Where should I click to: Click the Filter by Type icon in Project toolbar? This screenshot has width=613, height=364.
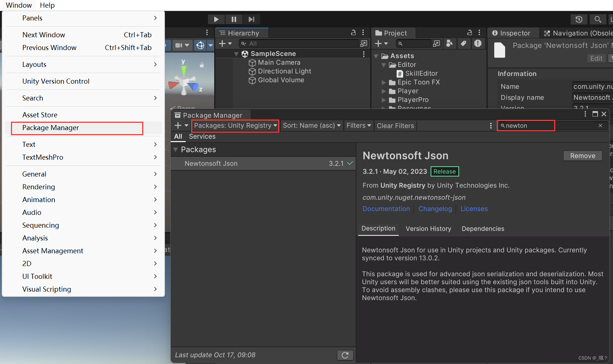pyautogui.click(x=450, y=43)
